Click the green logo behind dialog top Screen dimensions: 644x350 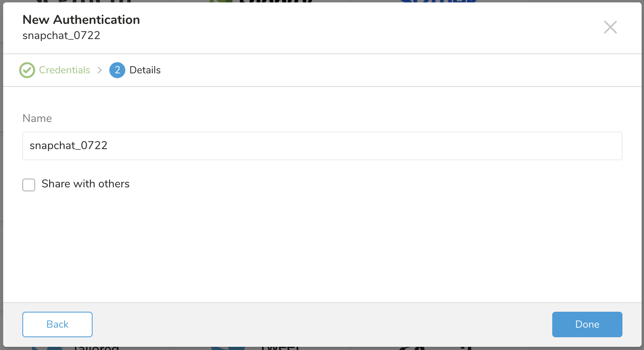(x=221, y=1)
